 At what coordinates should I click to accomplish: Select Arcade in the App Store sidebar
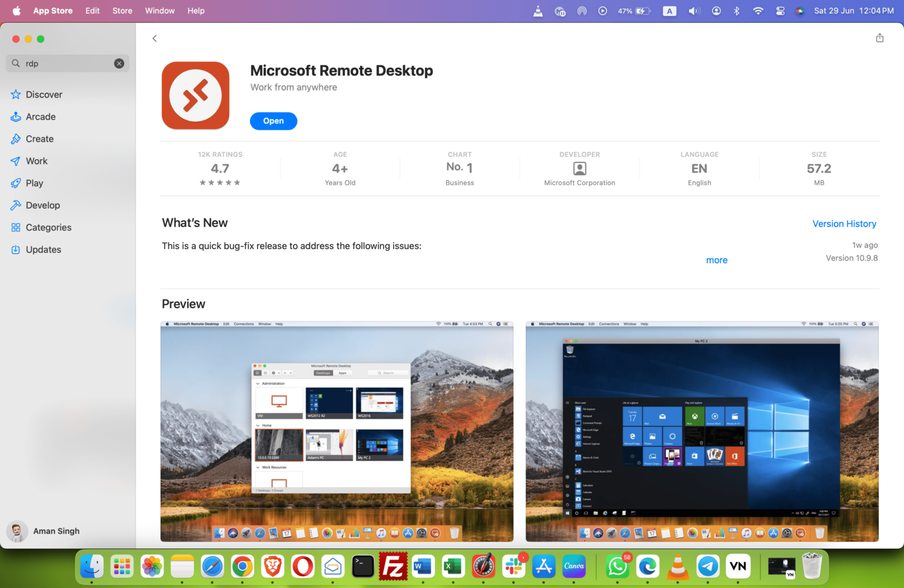tap(41, 117)
